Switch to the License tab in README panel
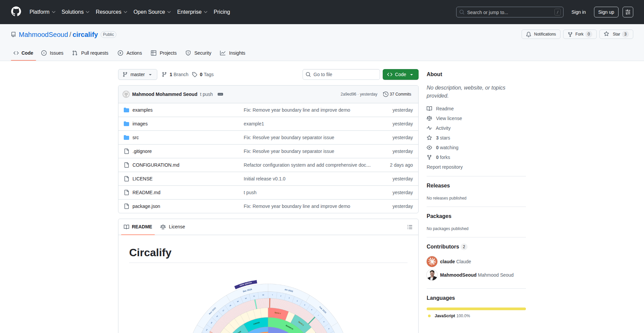 click(x=173, y=227)
